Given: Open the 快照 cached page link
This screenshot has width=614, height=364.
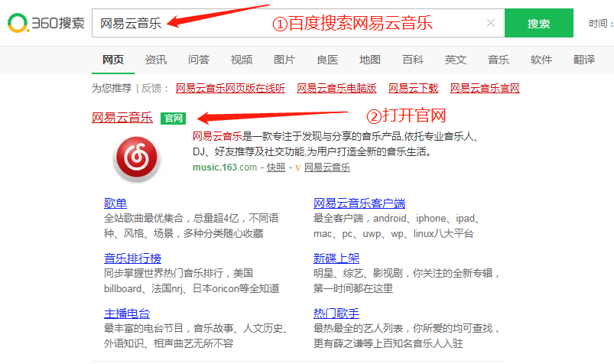Looking at the screenshot, I should 276,167.
